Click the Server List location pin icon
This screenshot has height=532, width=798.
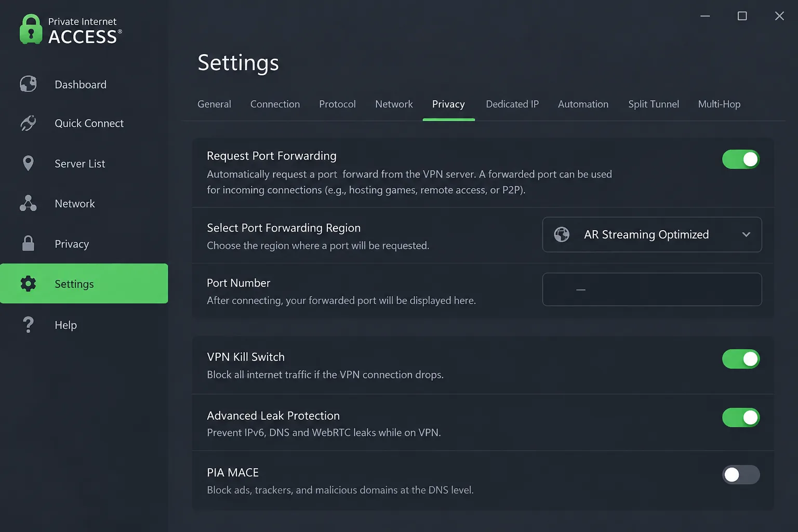(28, 163)
